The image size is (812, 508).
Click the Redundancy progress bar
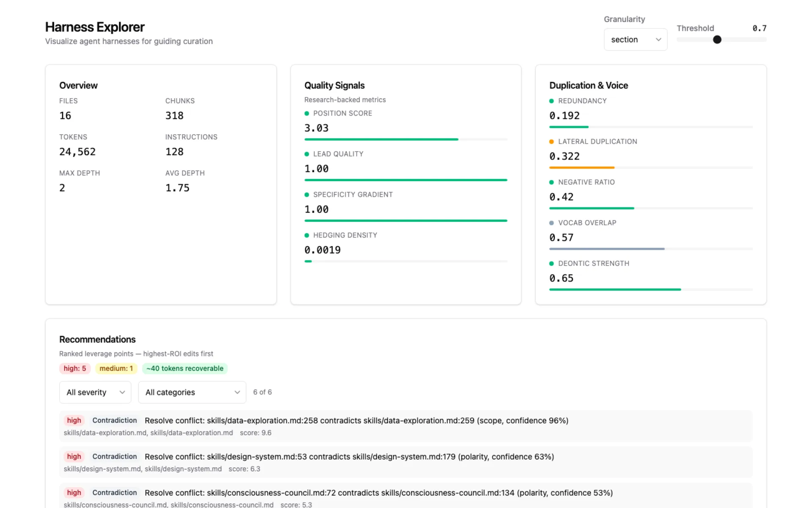[x=651, y=127]
